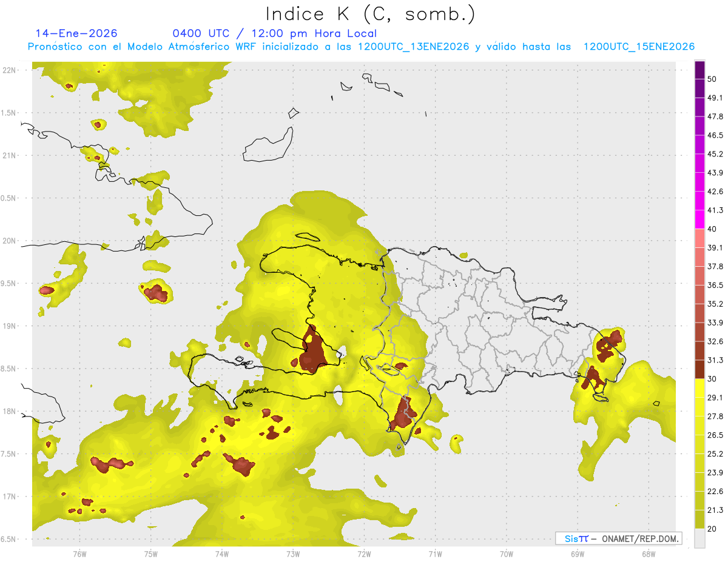The image size is (728, 562).
Task: Click the '0400 UTC / 12:00 pm Hora Local' time
Action: pos(274,34)
